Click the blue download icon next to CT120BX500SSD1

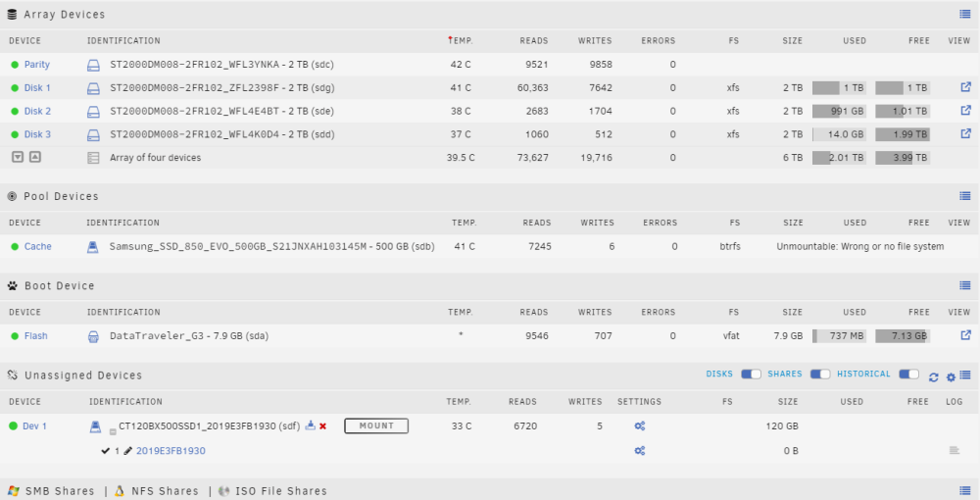[x=310, y=425]
